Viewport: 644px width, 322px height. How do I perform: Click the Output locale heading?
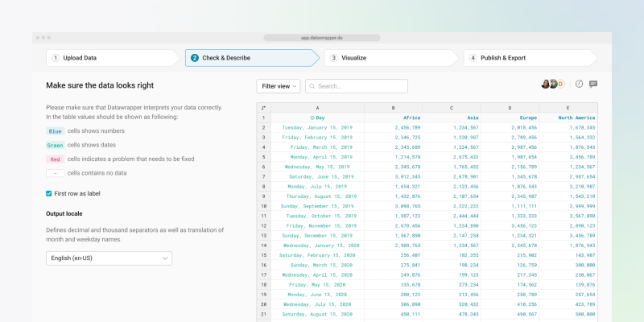point(64,214)
